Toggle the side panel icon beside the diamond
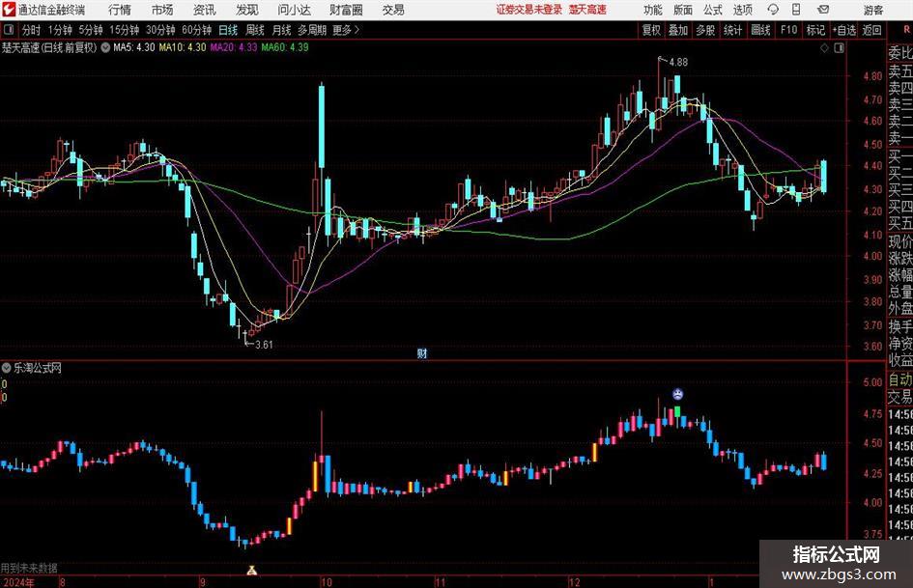This screenshot has height=588, width=913. click(839, 48)
